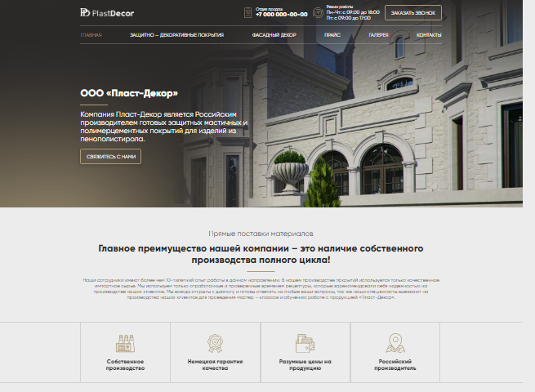The image size is (535, 392).
Task: Click the Немецкая гарантия качества label
Action: [215, 365]
